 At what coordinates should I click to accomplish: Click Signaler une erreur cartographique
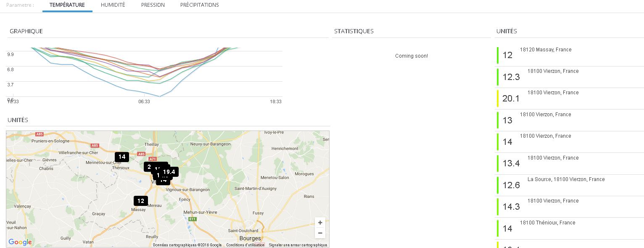click(x=298, y=245)
